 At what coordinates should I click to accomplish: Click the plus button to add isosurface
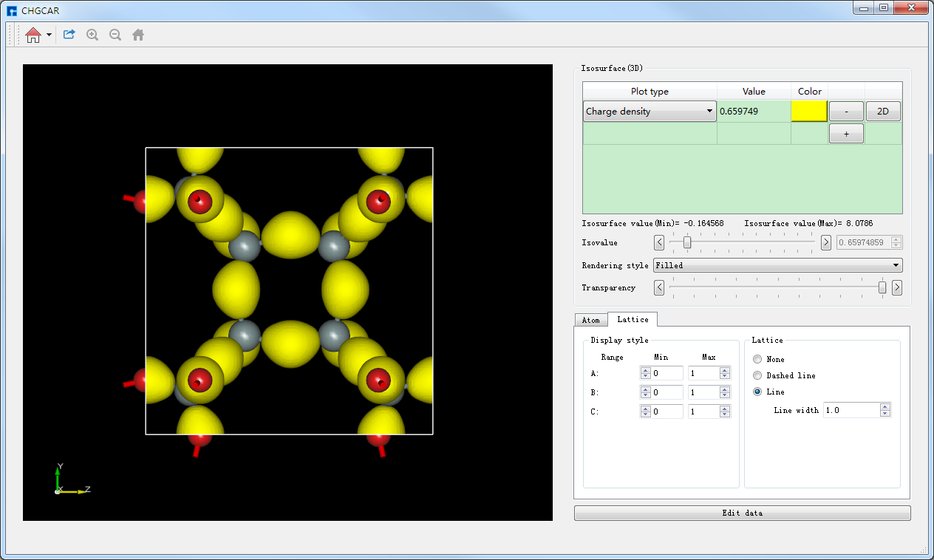[x=845, y=133]
